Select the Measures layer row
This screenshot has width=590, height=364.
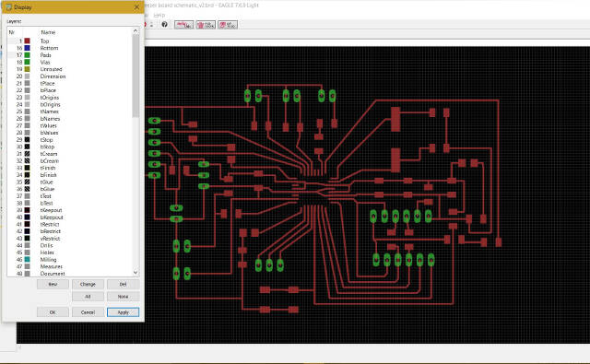[x=70, y=266]
